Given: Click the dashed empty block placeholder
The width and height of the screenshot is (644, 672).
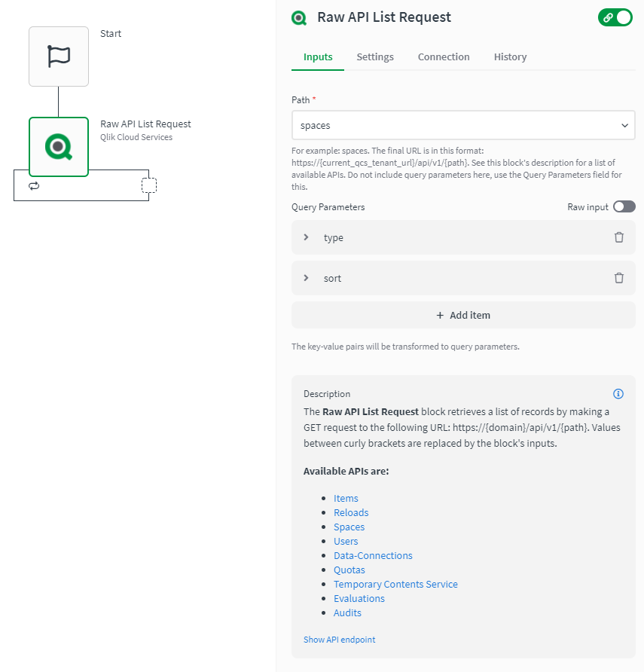Looking at the screenshot, I should (x=148, y=185).
